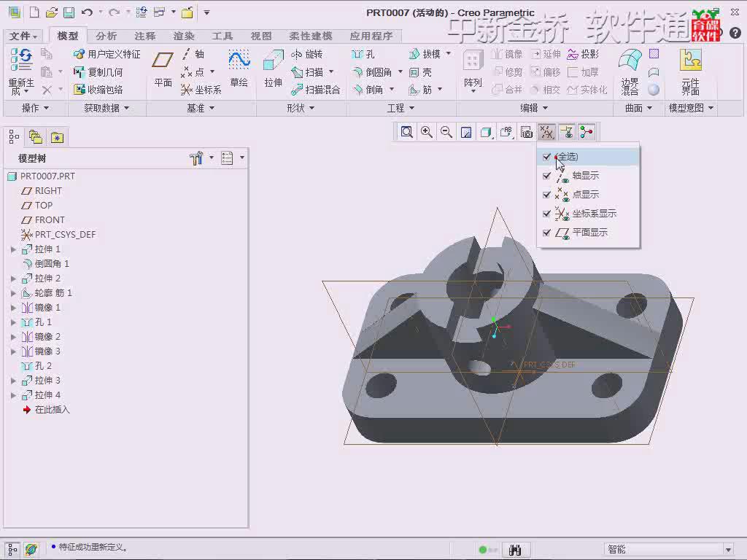
Task: Select PRT_CSYS_DEF in the model tree
Action: [x=58, y=234]
